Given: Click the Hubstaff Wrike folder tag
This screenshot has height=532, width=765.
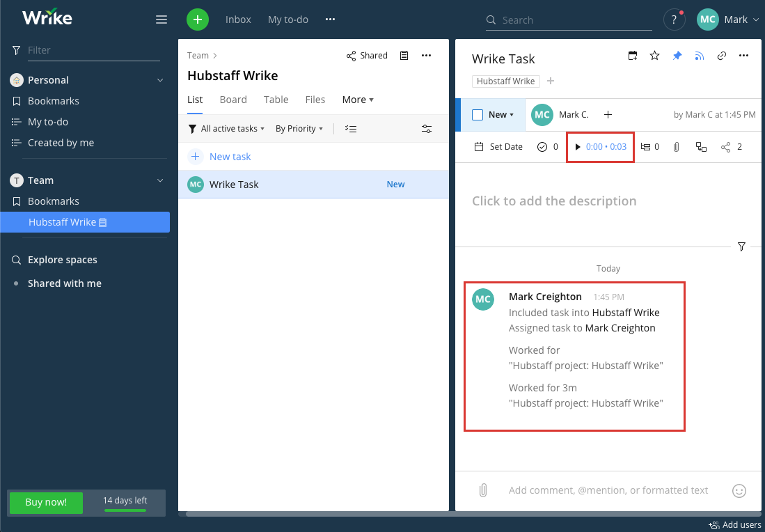Looking at the screenshot, I should [x=505, y=81].
